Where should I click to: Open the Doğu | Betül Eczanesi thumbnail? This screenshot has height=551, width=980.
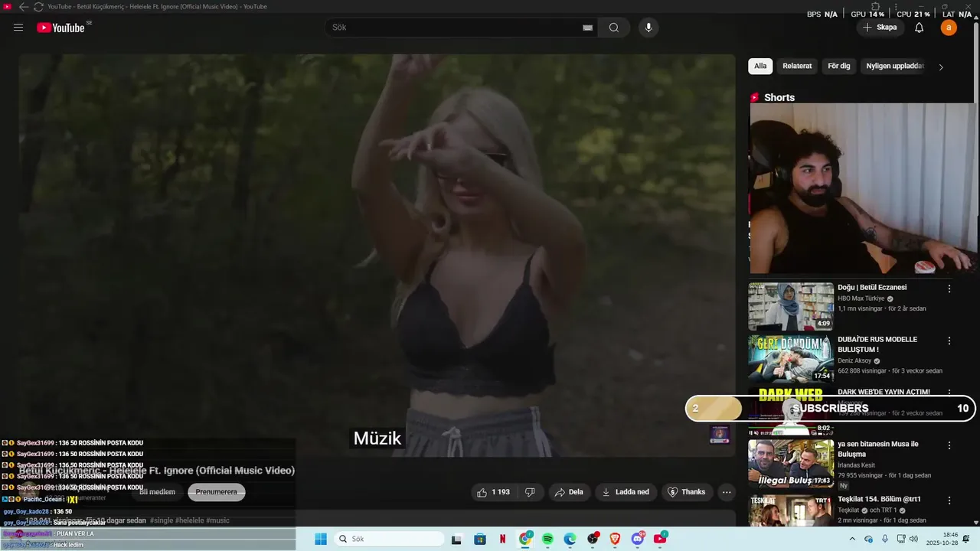pos(791,306)
